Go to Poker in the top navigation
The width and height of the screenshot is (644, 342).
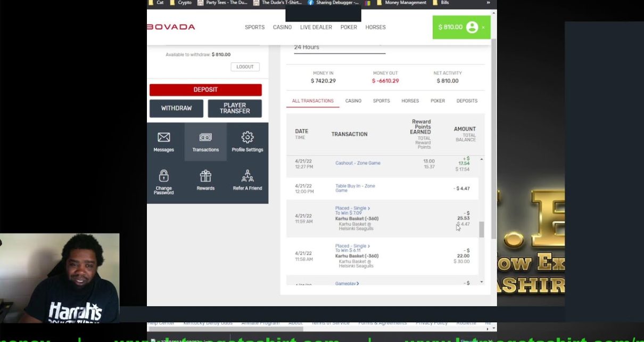[349, 27]
